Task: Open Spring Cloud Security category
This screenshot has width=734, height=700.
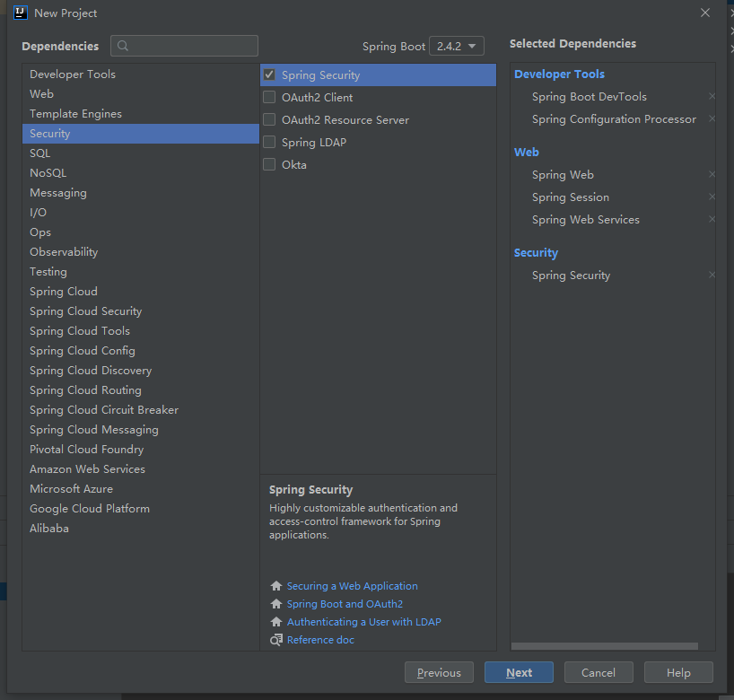Action: [141, 311]
